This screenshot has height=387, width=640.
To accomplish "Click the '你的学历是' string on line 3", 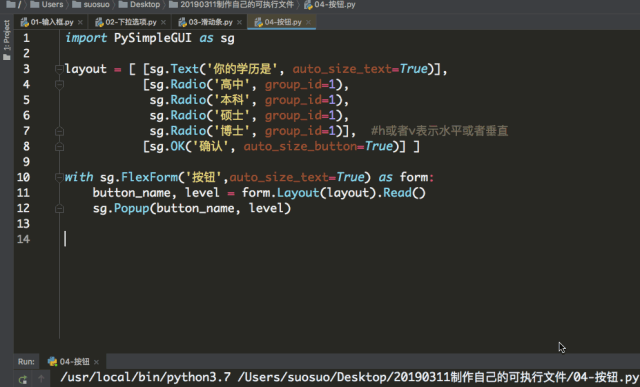I will pos(243,69).
